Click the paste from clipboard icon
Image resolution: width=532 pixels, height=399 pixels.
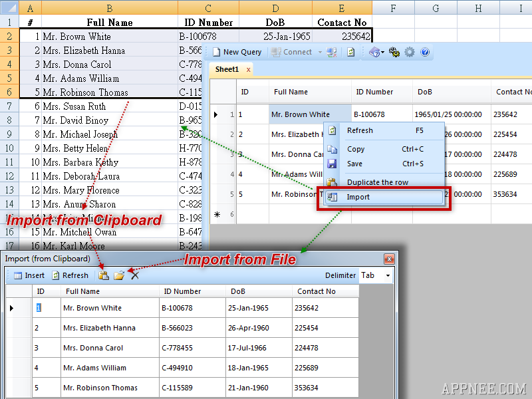coord(104,275)
